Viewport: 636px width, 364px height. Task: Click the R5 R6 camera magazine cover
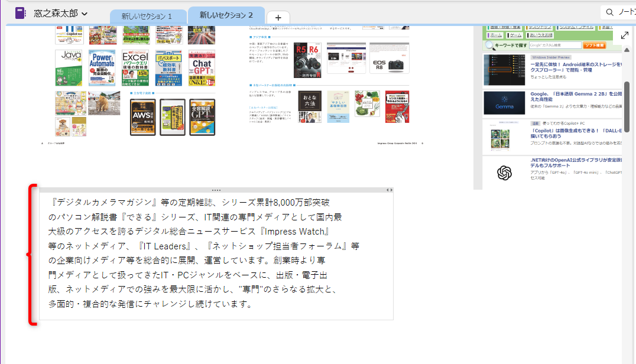[307, 60]
